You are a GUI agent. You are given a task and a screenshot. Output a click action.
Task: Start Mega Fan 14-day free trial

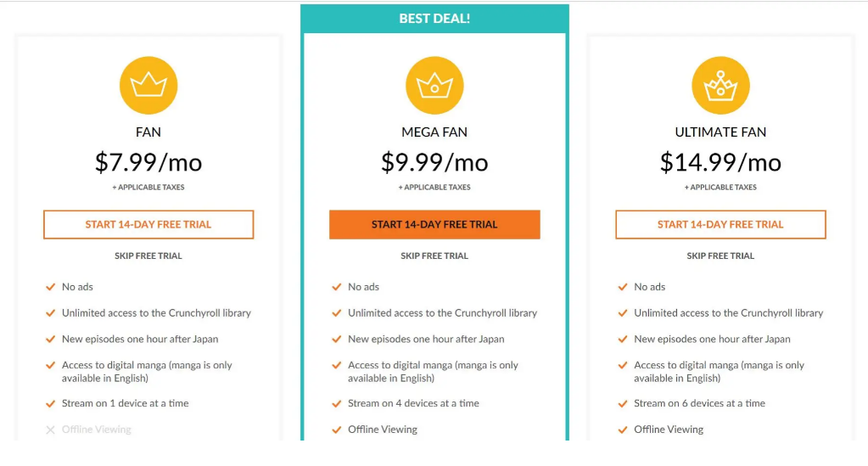[x=434, y=224]
